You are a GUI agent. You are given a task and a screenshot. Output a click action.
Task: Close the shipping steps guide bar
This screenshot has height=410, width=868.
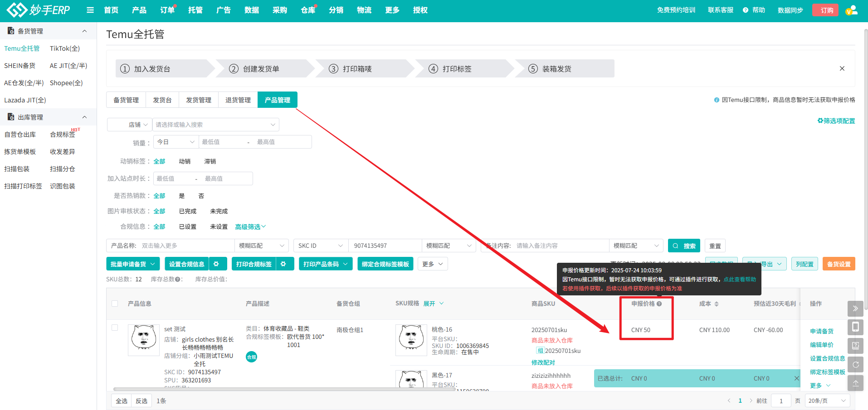click(x=842, y=68)
